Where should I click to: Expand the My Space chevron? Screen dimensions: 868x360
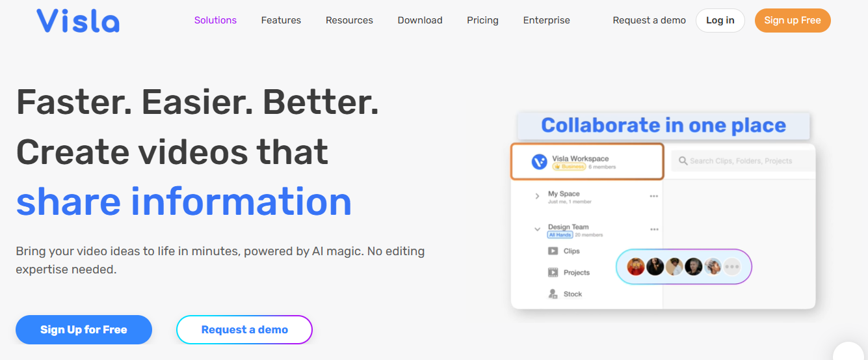point(537,196)
